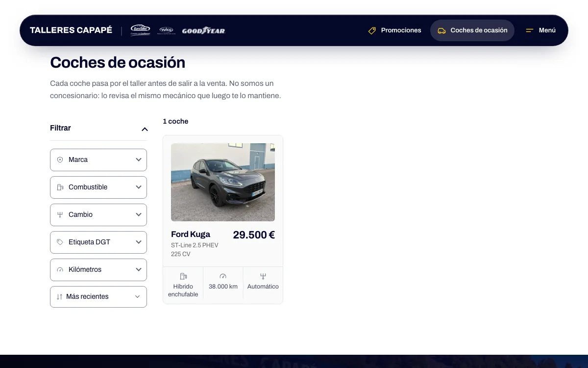Open the Más recientes sort dropdown

98,297
